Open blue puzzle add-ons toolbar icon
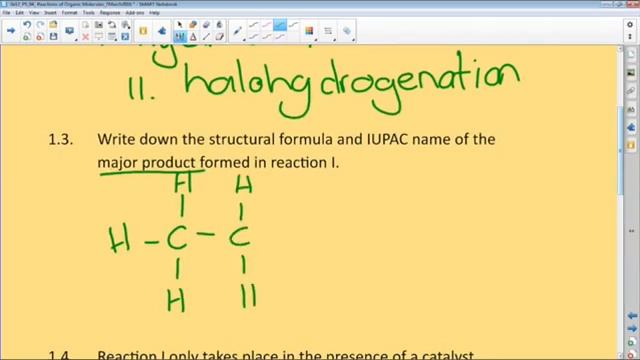640x360 pixels. pyautogui.click(x=162, y=31)
